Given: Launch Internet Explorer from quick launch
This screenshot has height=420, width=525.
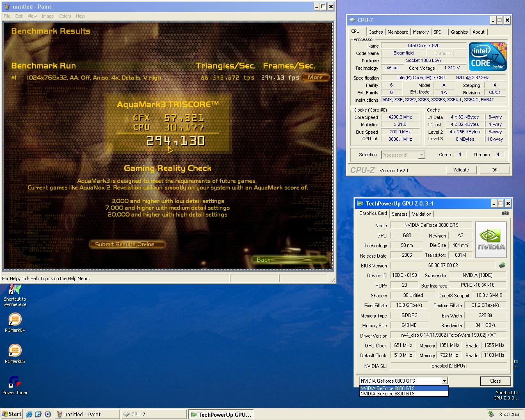Looking at the screenshot, I should 29,414.
